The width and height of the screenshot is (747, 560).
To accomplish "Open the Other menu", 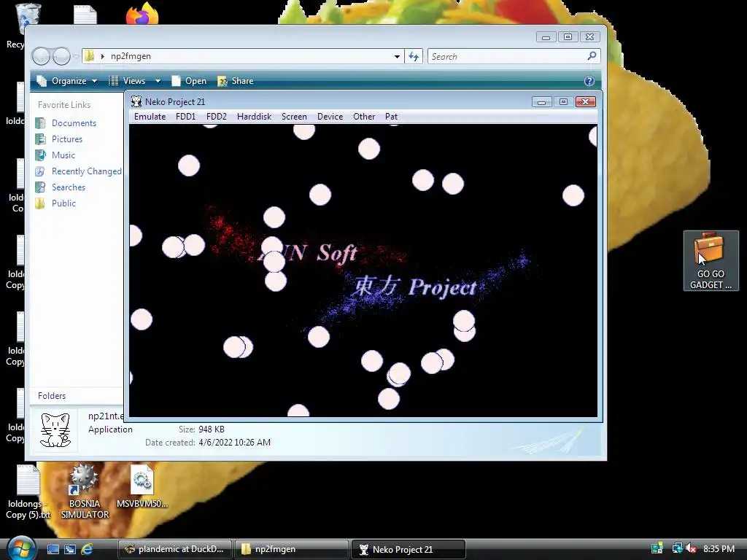I will 363,117.
